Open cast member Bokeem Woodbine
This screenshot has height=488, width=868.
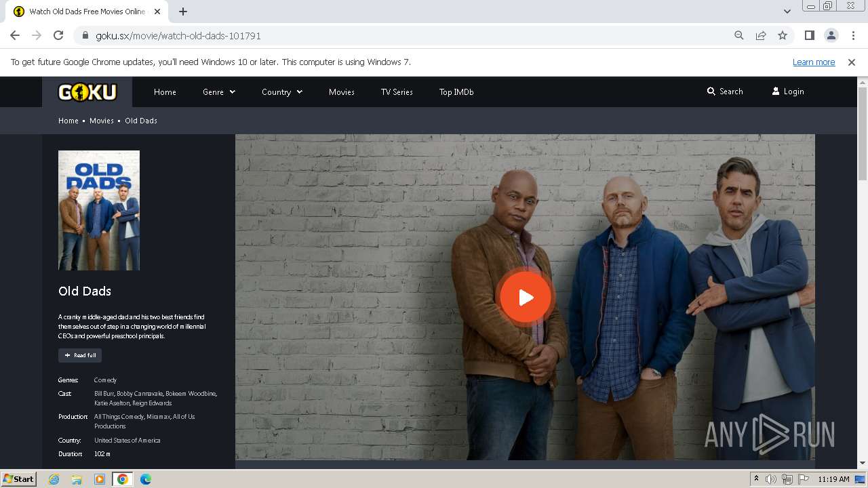tap(191, 394)
